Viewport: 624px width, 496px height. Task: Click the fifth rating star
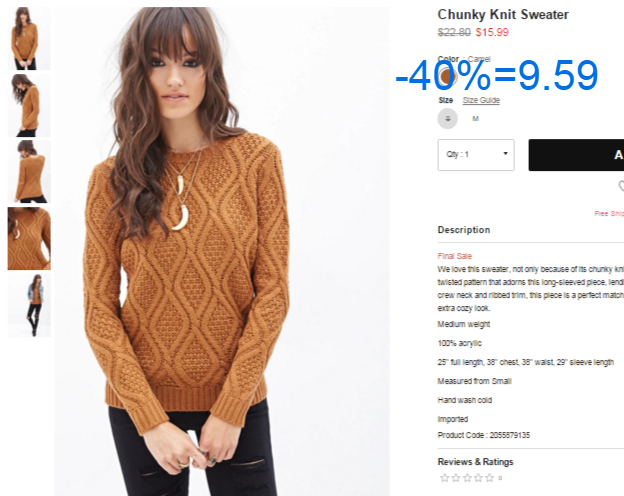489,478
